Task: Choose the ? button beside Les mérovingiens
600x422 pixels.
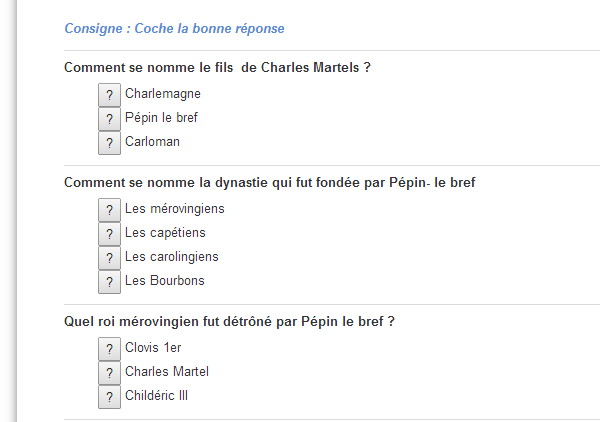Action: 109,210
